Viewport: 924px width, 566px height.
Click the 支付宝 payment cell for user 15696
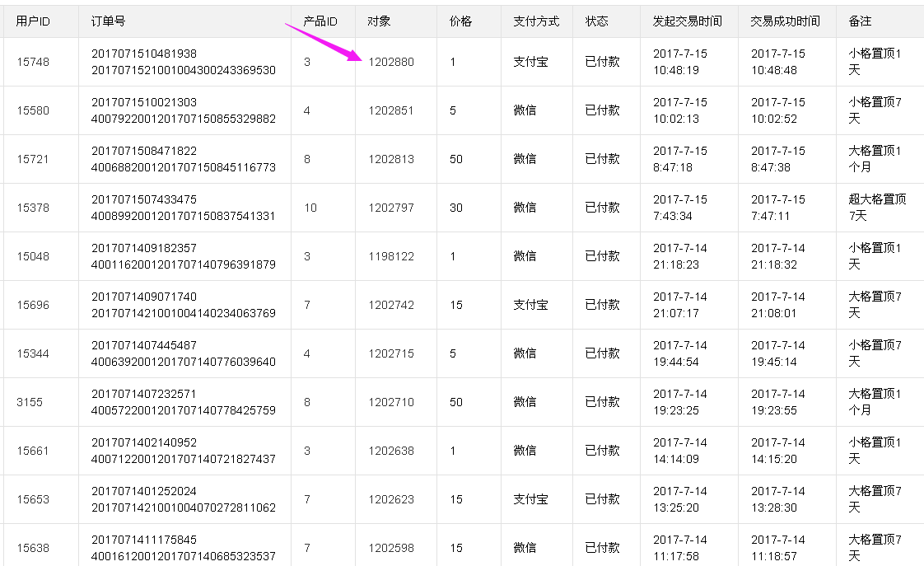click(x=531, y=305)
